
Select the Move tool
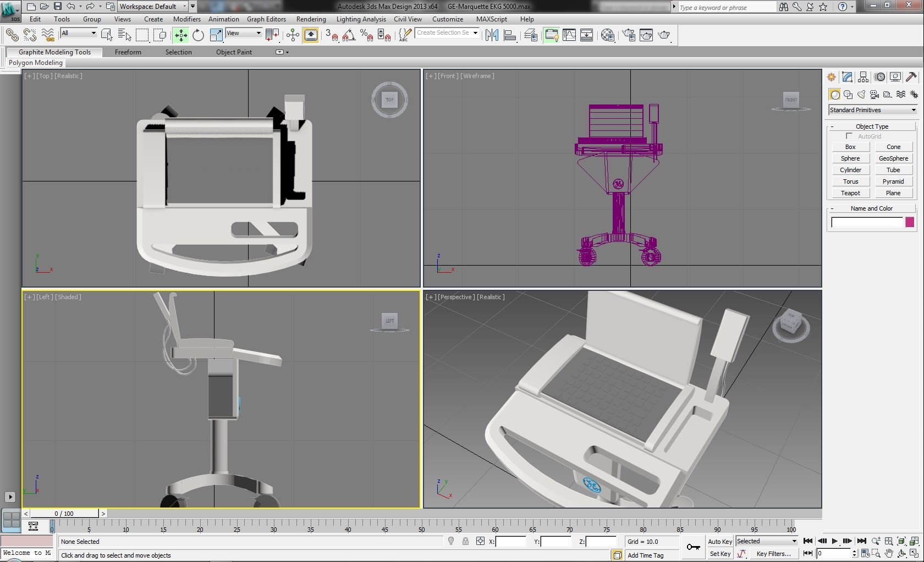(180, 35)
